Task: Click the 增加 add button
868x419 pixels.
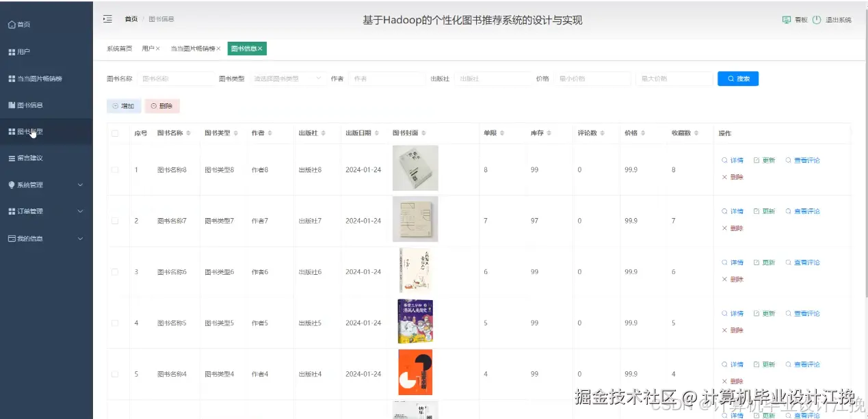Action: pos(124,106)
